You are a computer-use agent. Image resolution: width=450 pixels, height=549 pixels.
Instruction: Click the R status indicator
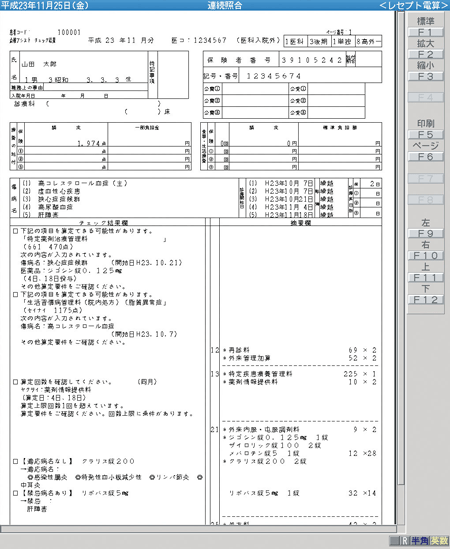[x=405, y=541]
